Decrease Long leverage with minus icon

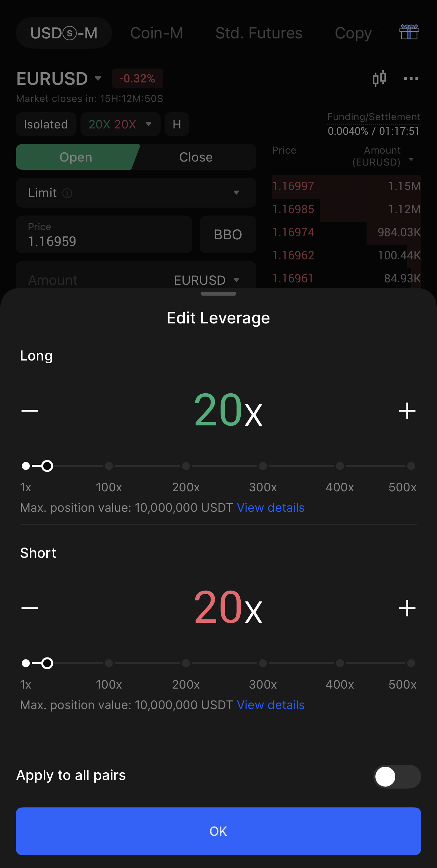point(30,410)
